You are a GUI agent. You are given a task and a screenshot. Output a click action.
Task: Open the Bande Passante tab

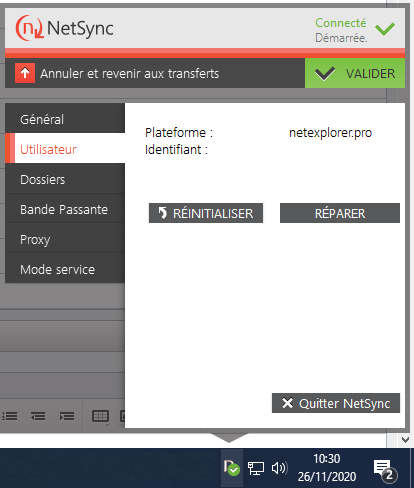pyautogui.click(x=65, y=209)
